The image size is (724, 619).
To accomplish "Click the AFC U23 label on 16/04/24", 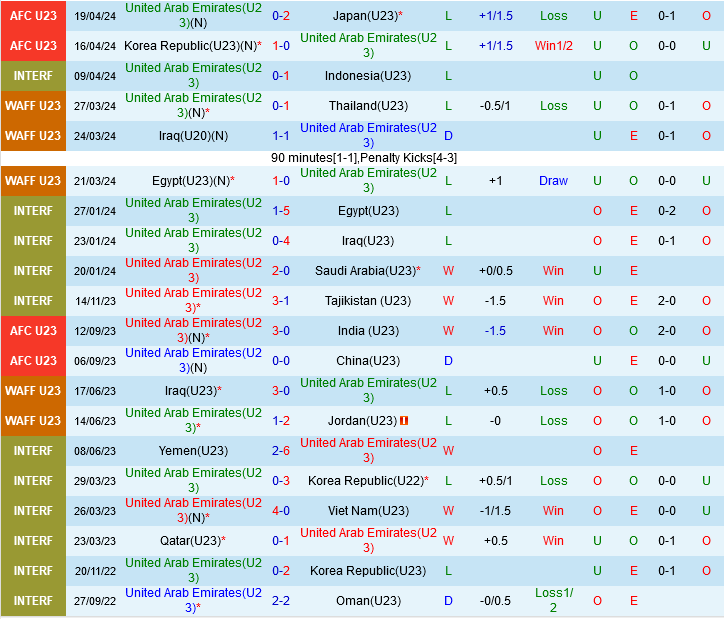I will click(33, 46).
